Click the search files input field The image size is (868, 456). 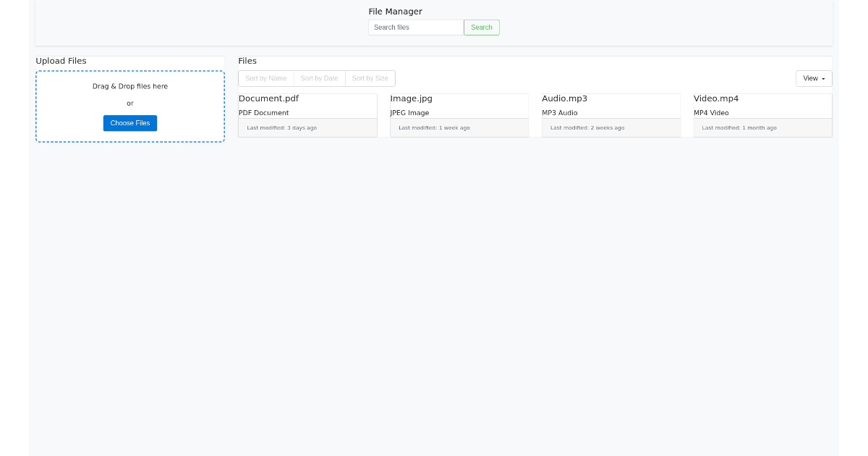[415, 27]
